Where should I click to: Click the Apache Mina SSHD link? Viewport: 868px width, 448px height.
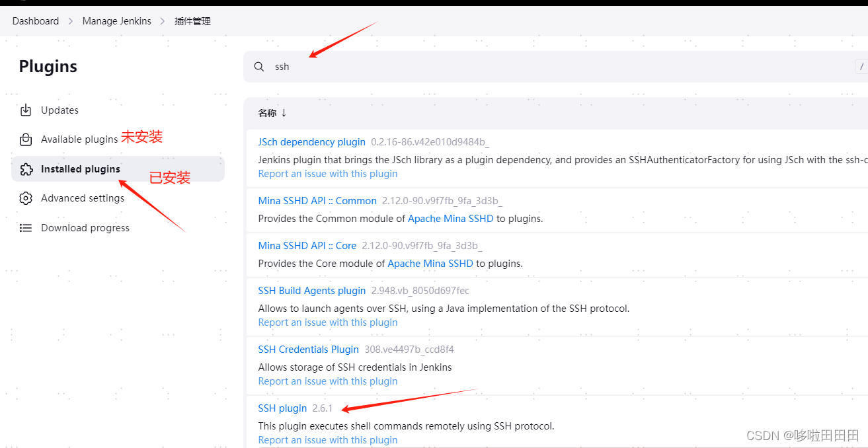[x=450, y=218]
